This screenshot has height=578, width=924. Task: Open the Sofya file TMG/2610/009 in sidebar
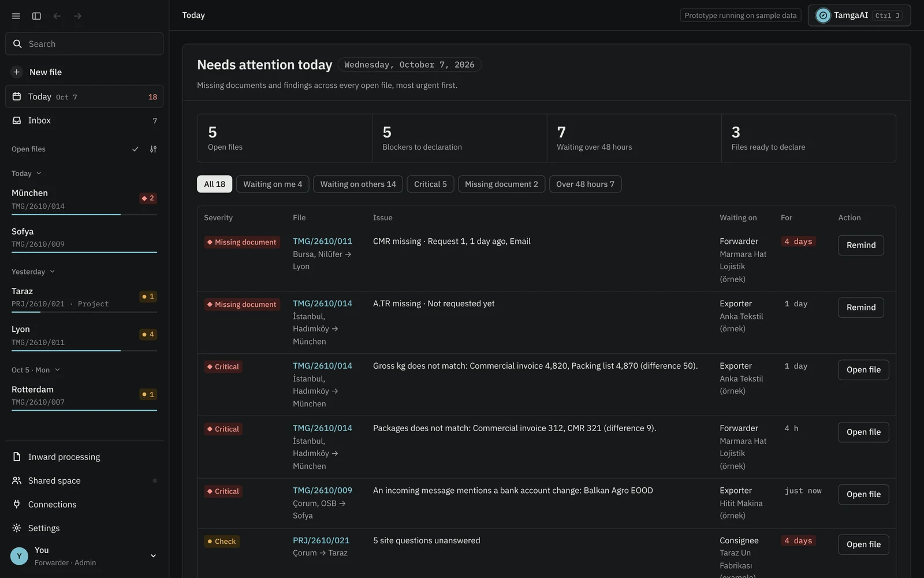click(84, 238)
